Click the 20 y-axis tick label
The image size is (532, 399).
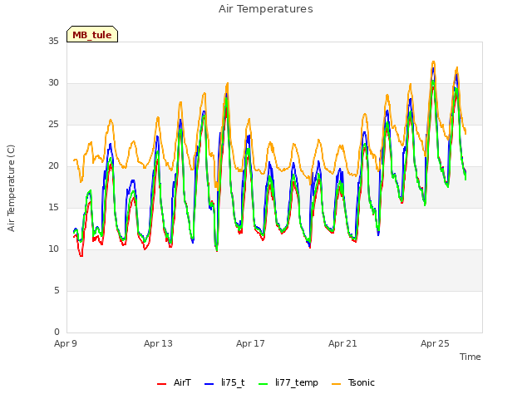point(53,166)
